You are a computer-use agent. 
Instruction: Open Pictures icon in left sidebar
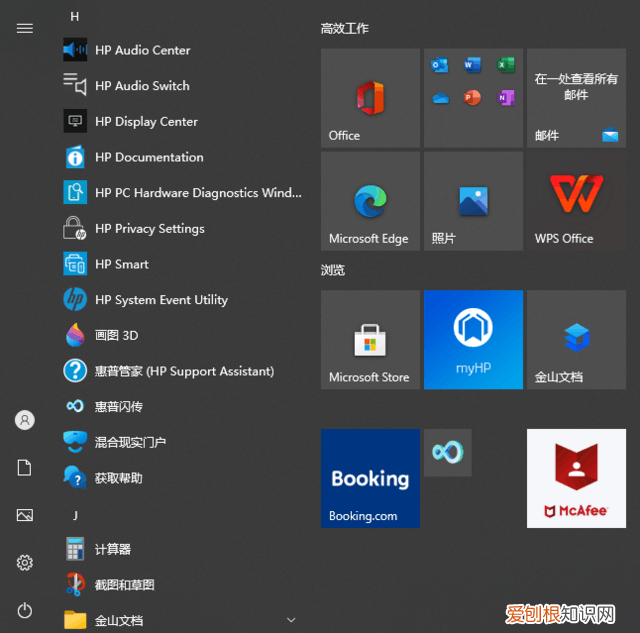point(25,515)
